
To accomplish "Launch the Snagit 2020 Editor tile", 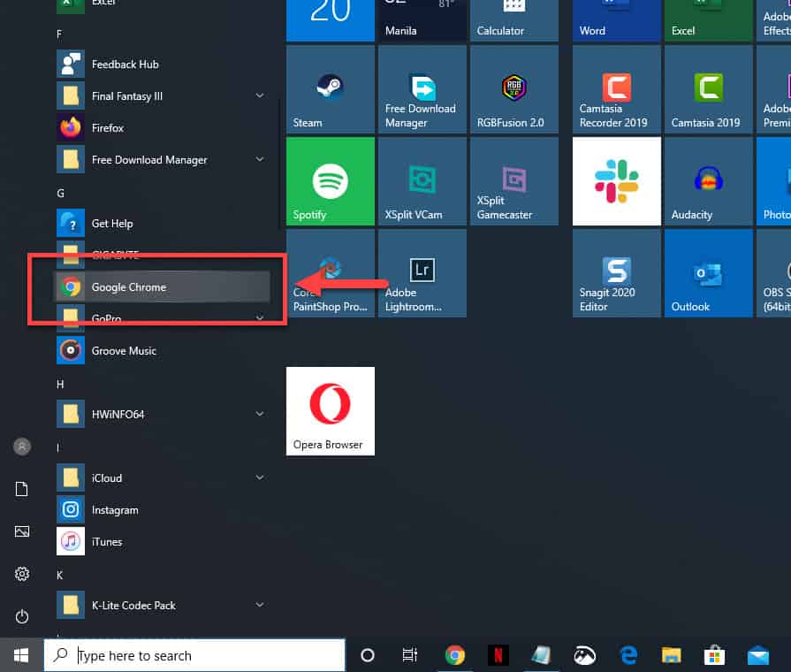I will (x=617, y=273).
